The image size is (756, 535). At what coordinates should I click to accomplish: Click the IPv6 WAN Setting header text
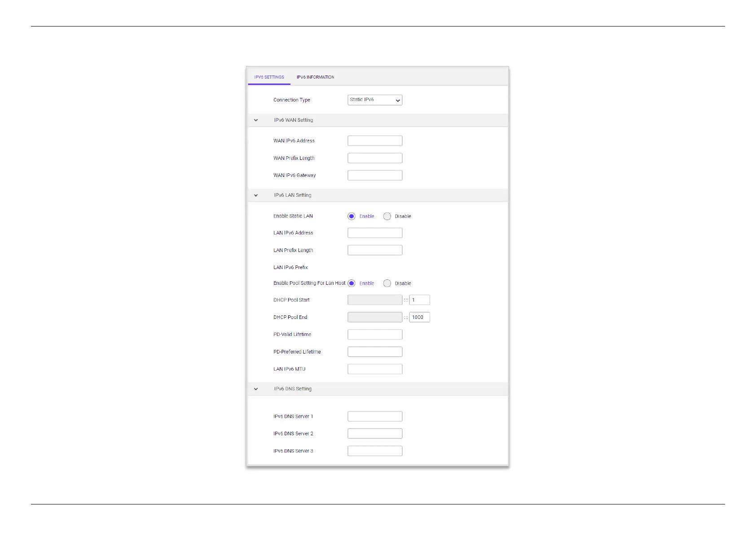(x=294, y=120)
